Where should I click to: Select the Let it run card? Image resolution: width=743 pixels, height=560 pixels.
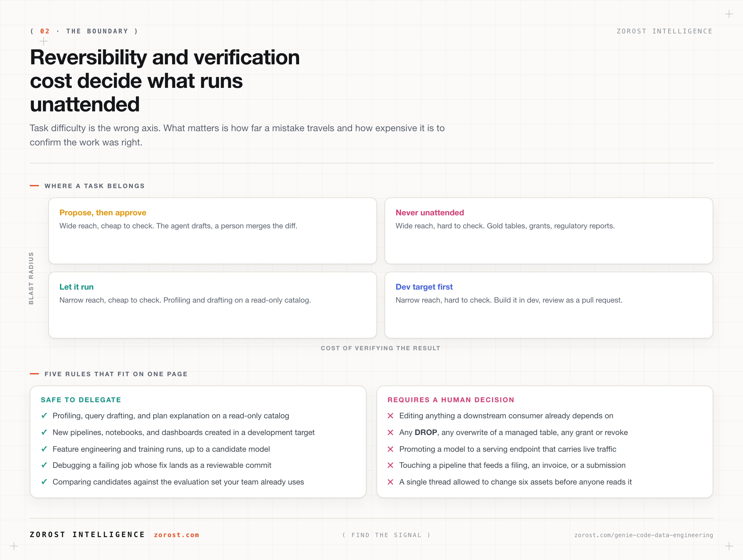point(213,305)
